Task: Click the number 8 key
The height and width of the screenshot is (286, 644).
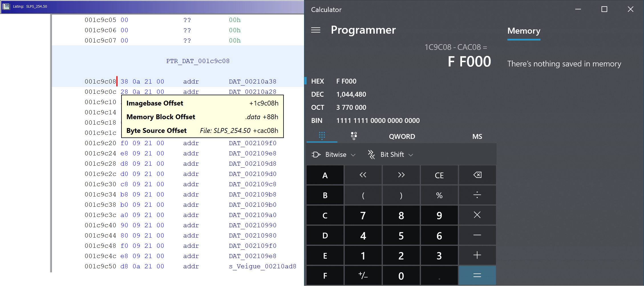Action: (x=401, y=215)
